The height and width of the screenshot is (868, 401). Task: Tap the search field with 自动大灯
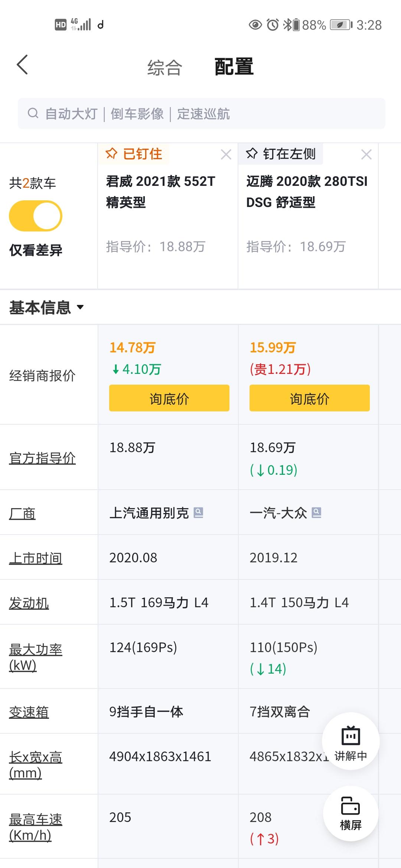click(202, 114)
